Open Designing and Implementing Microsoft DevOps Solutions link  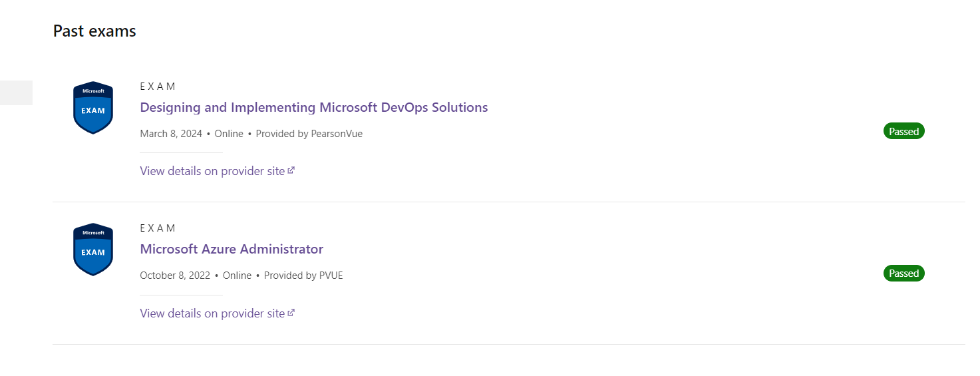pyautogui.click(x=314, y=107)
